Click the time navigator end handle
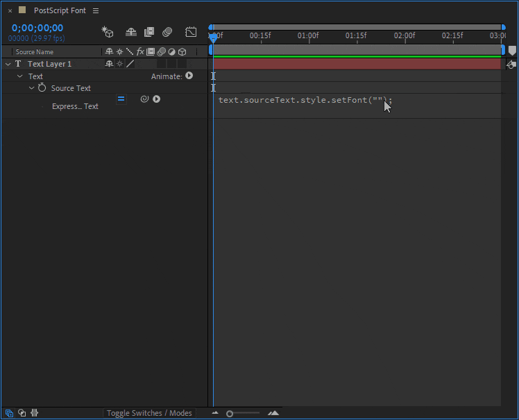 click(504, 27)
